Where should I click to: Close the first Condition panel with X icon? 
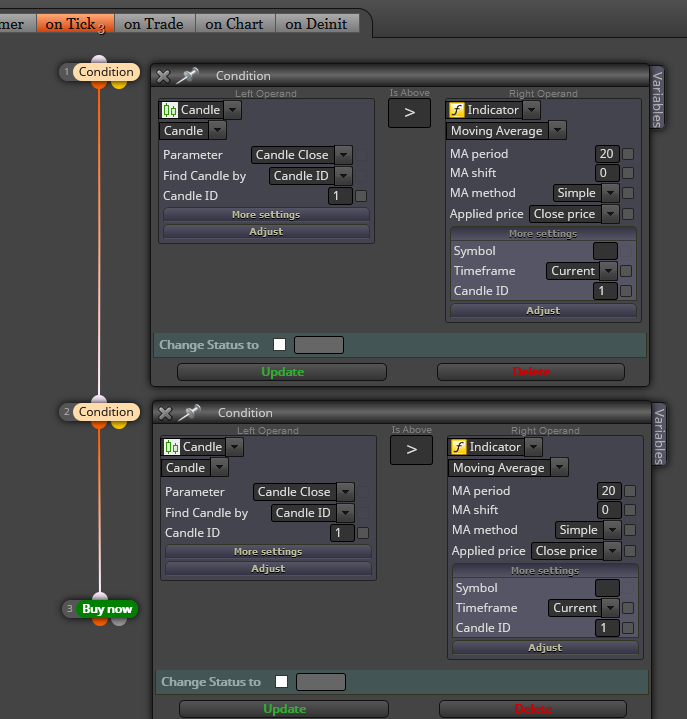click(163, 76)
